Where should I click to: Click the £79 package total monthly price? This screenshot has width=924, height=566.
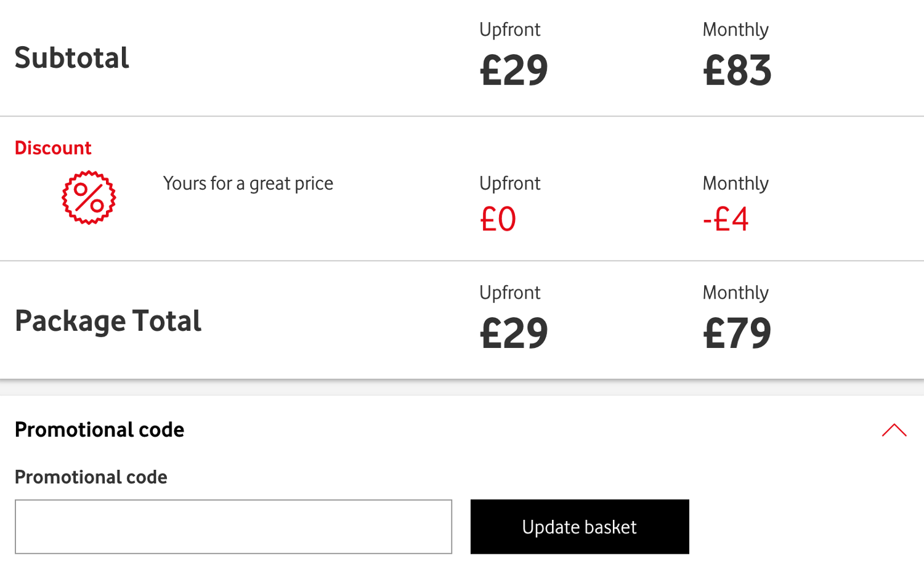[x=737, y=333]
